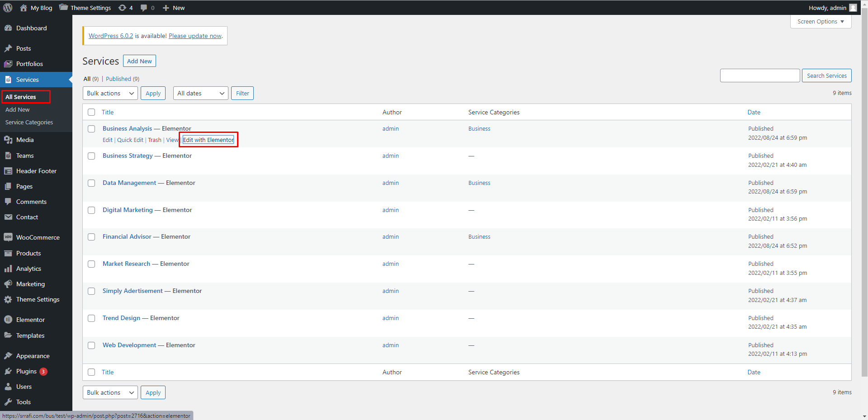Click the page vertical scrollbar

click(x=864, y=192)
